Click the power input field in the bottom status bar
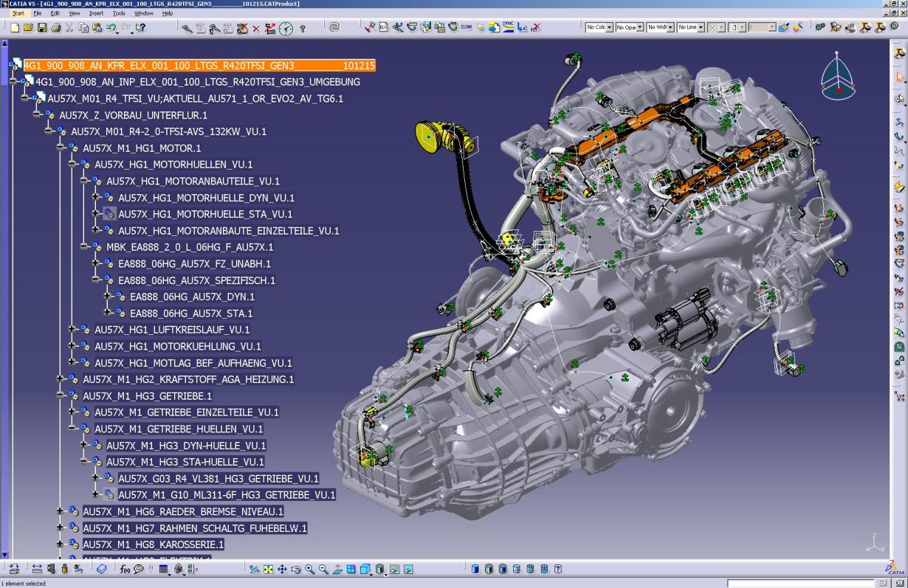908x588 pixels. point(800,584)
